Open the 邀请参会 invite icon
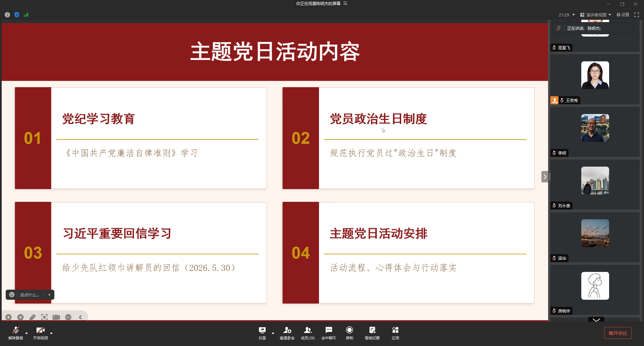 (x=287, y=333)
